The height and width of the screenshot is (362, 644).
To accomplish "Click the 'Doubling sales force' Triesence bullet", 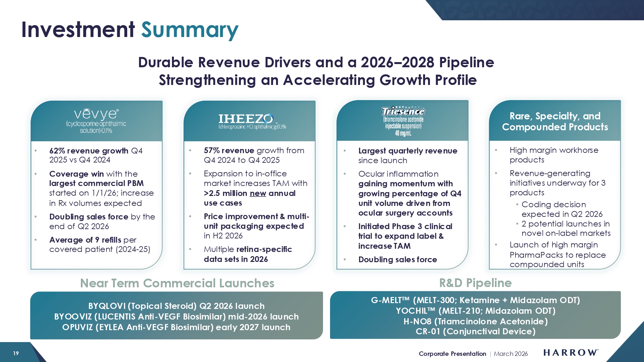I will [x=397, y=260].
